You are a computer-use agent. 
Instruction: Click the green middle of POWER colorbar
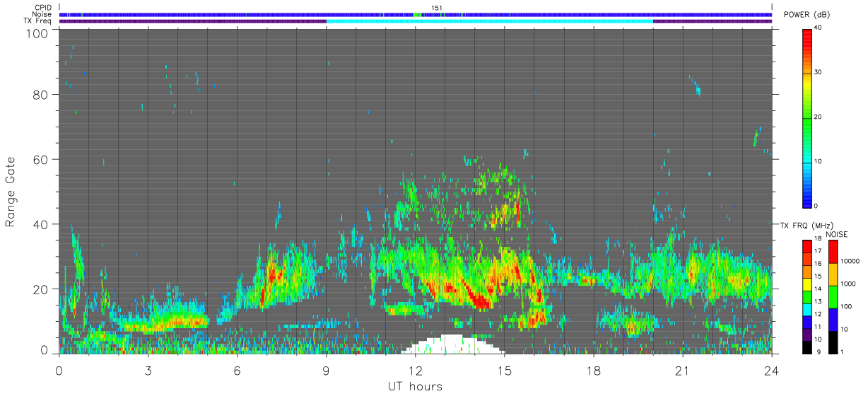(x=807, y=117)
